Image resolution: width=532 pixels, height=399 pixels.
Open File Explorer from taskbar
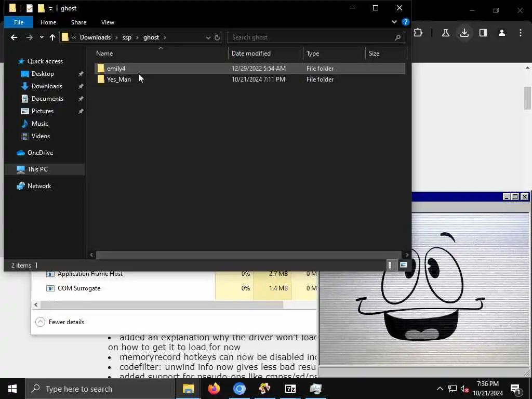(188, 389)
